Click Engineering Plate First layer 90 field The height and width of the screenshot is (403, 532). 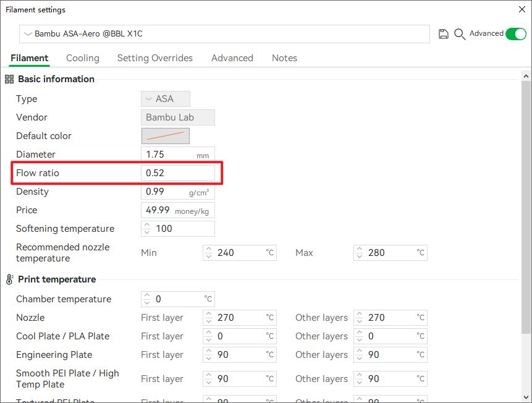coord(240,355)
